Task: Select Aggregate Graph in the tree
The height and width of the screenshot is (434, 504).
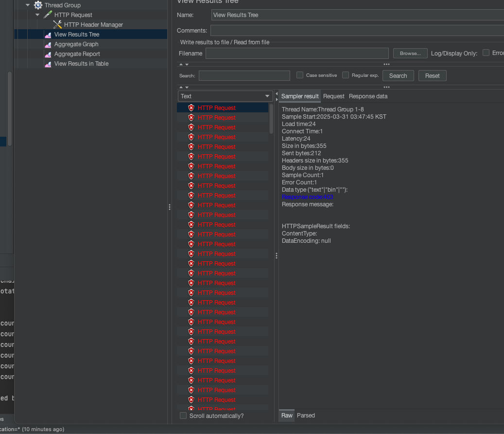Action: 76,44
